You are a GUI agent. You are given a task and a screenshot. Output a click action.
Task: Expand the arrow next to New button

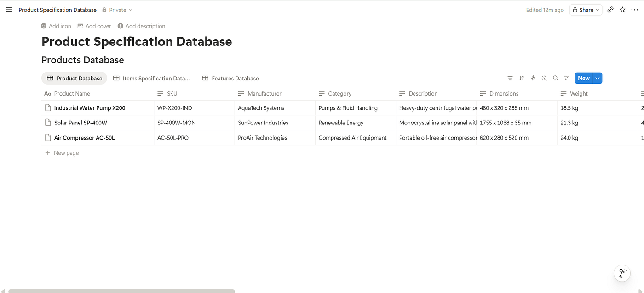coord(598,78)
